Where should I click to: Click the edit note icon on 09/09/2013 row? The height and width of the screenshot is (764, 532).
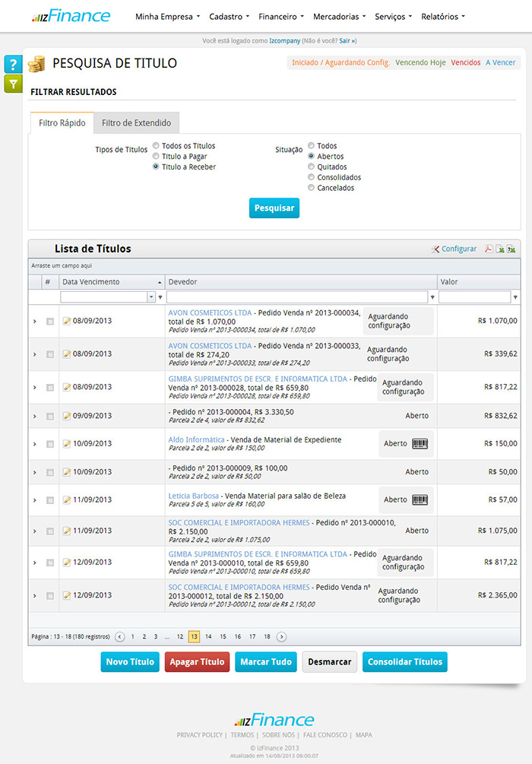67,416
